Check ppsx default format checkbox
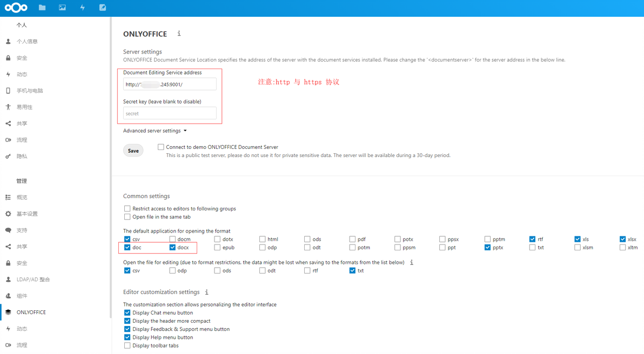The width and height of the screenshot is (644, 354). pos(442,239)
